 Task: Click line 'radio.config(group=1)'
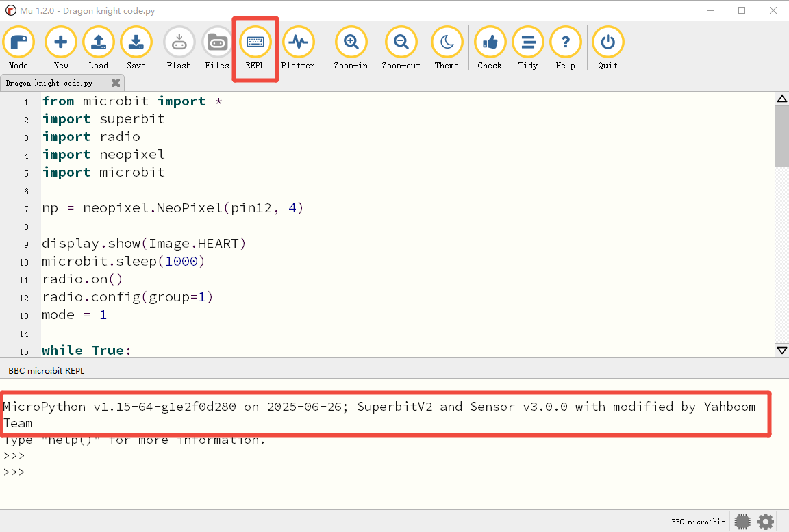coord(128,297)
